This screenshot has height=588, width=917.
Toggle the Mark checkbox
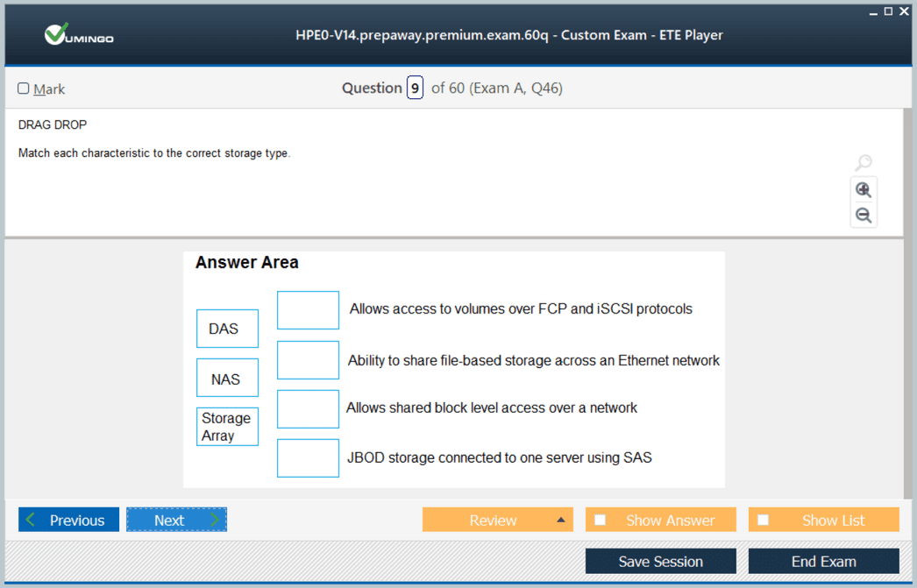24,89
